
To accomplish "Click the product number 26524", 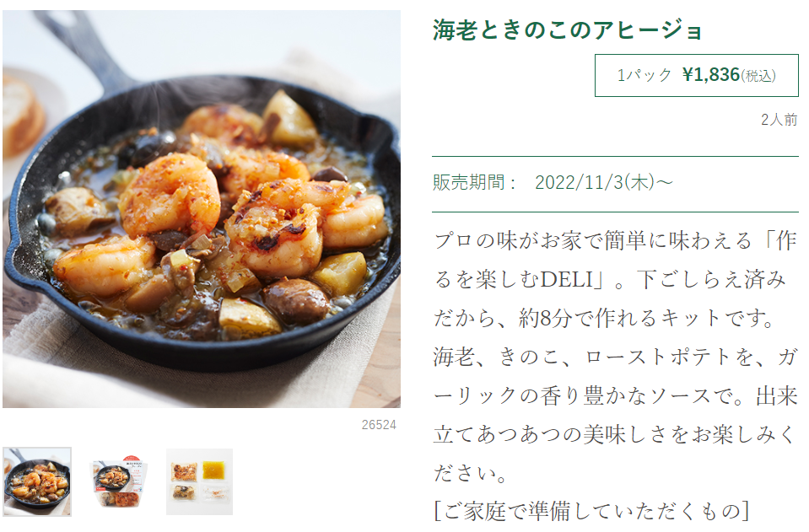I will (379, 425).
